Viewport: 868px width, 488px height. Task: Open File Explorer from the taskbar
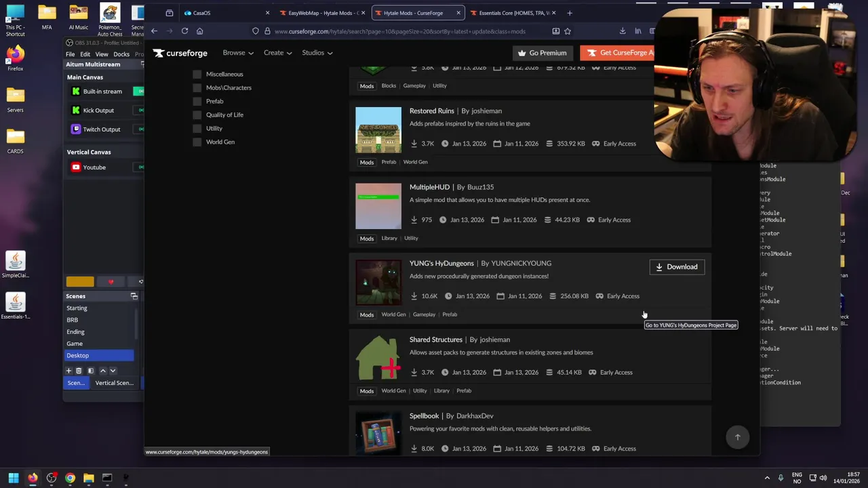[88, 478]
